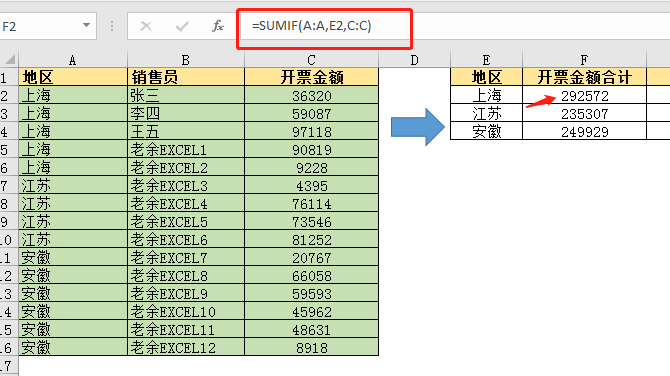670x376 pixels.
Task: Select the amount cell 81252
Action: coord(311,239)
